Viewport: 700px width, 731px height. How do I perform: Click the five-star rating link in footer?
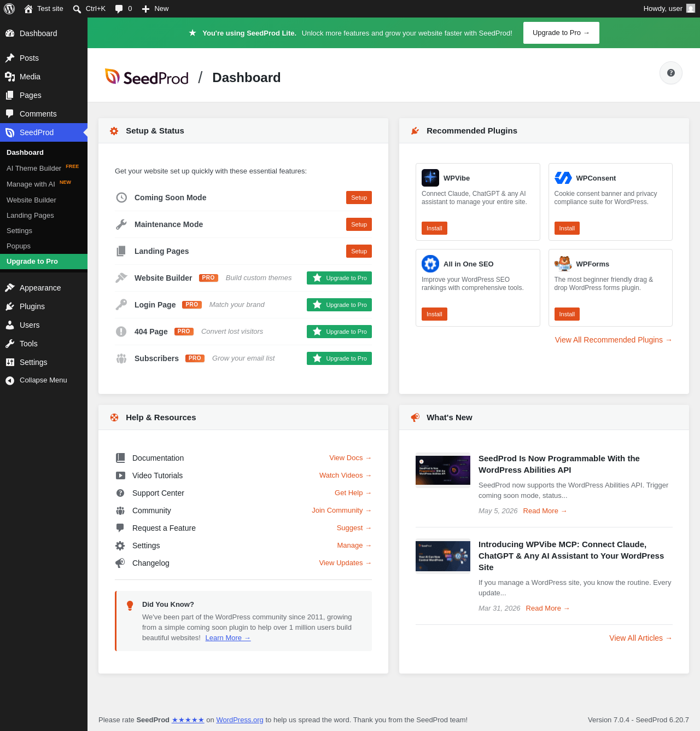(x=188, y=720)
